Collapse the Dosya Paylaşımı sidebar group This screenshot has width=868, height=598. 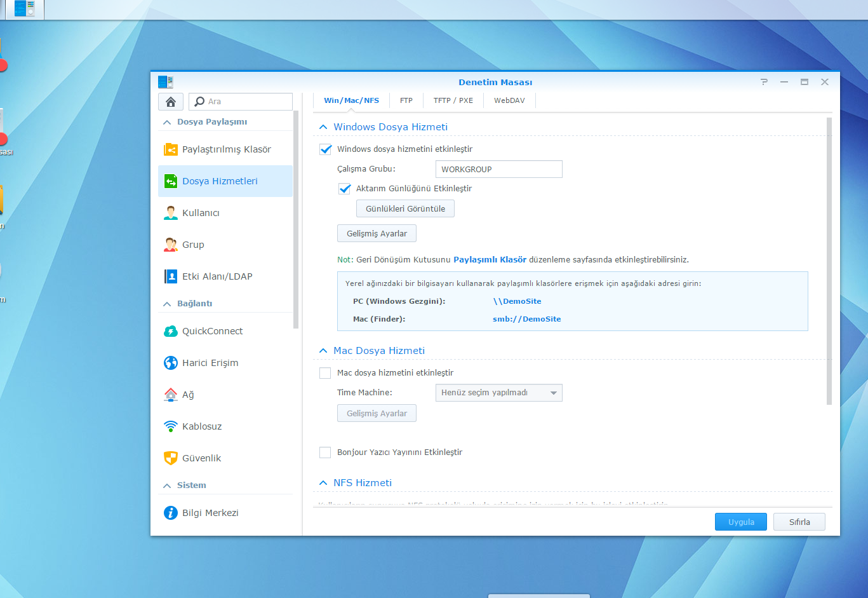(167, 122)
